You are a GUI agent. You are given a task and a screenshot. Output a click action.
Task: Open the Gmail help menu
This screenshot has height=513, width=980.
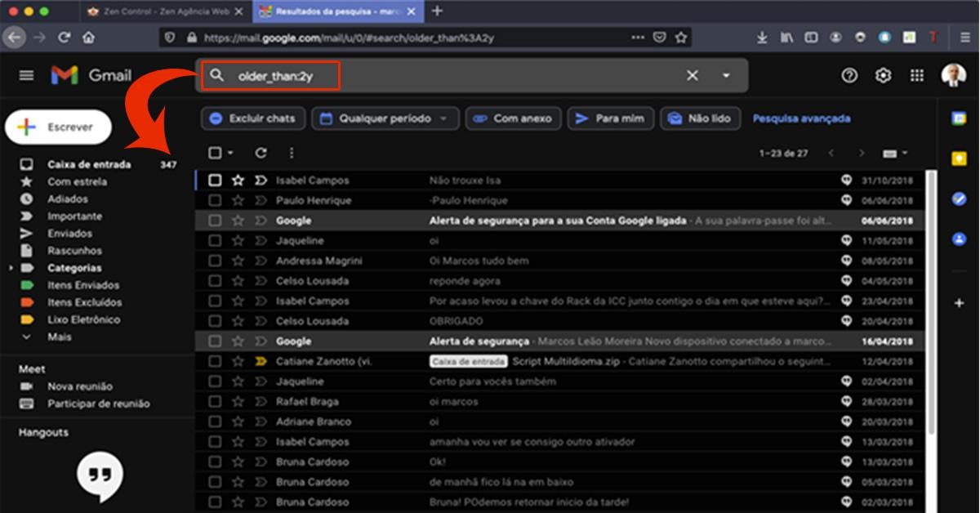pos(849,75)
